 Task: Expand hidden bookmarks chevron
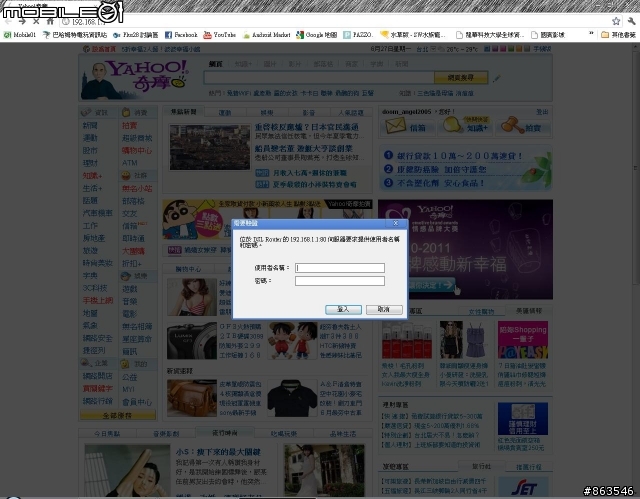coord(591,34)
